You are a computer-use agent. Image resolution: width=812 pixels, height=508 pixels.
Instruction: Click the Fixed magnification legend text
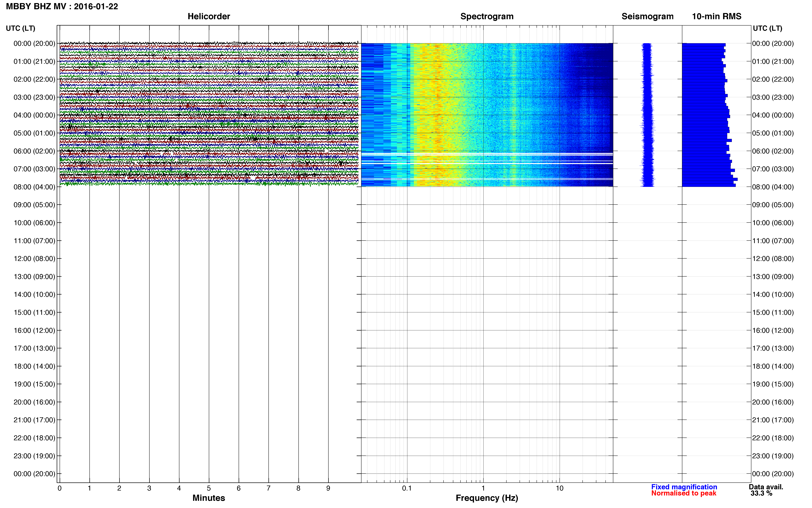click(684, 487)
